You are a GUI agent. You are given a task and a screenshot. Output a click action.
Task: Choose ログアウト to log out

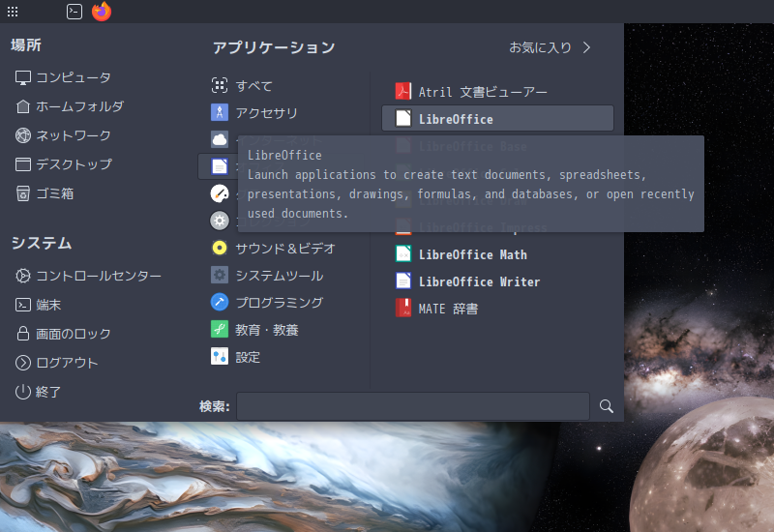57,363
